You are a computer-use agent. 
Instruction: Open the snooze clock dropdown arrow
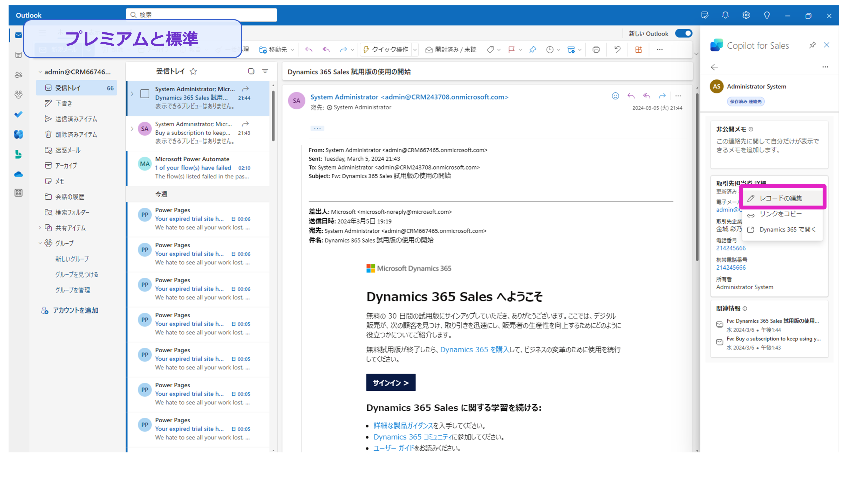pos(558,50)
